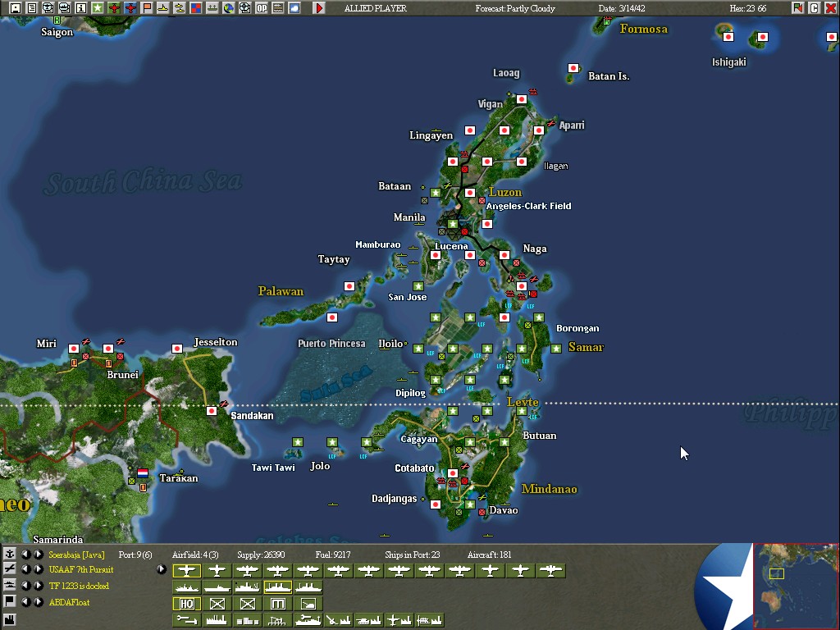Select the tank unit icon in land row
This screenshot has height=630, width=840.
pos(308,604)
